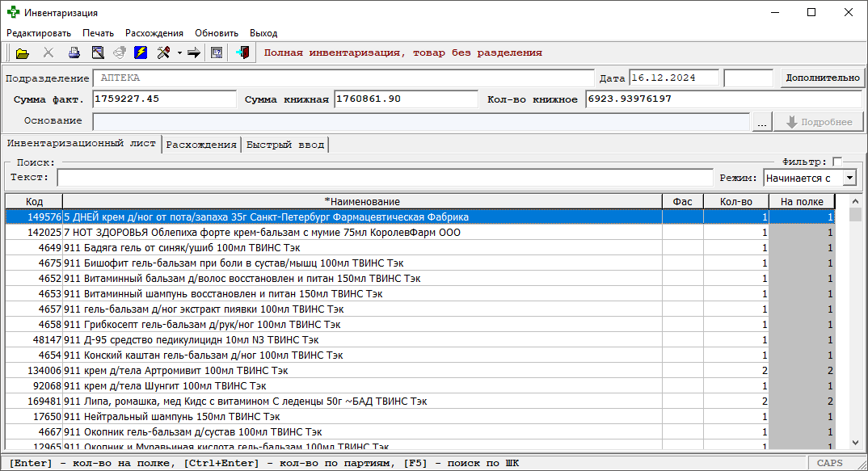The height and width of the screenshot is (471, 868).
Task: Open the Режим dropdown list
Action: coord(849,178)
